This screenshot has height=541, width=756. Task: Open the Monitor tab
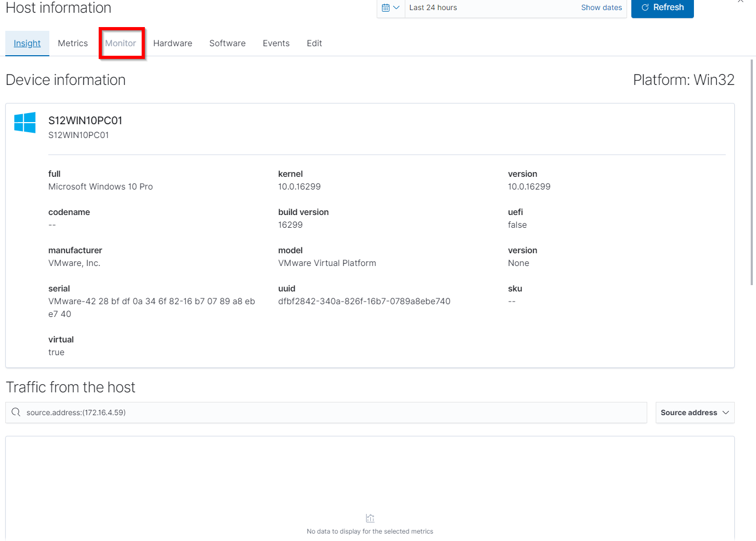click(120, 43)
